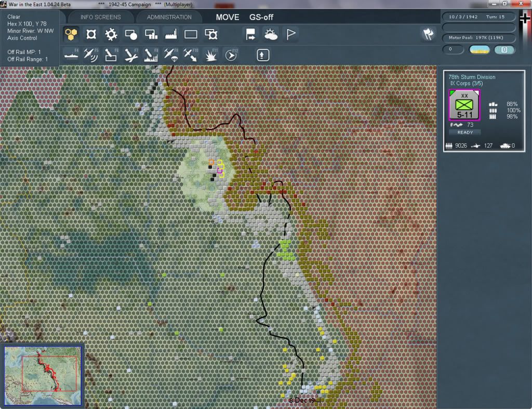Click the movement points value 73
The height and width of the screenshot is (409, 532).
470,125
